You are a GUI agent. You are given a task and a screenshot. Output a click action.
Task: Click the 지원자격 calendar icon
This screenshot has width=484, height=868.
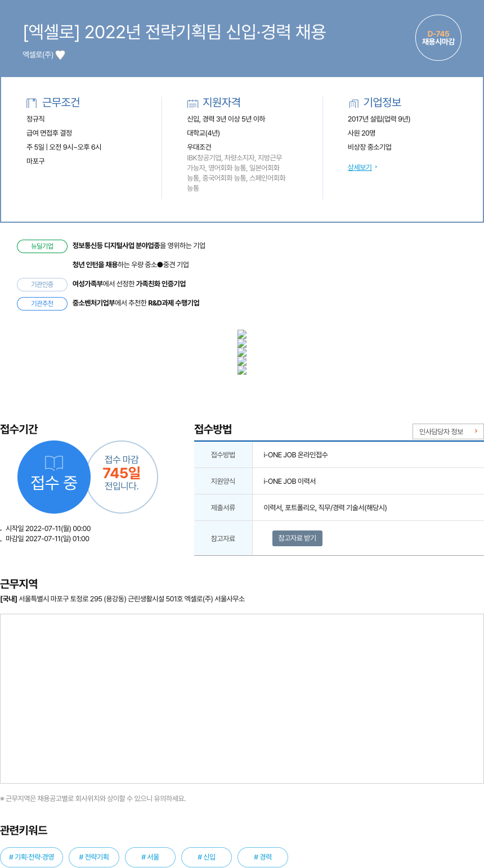pyautogui.click(x=192, y=104)
